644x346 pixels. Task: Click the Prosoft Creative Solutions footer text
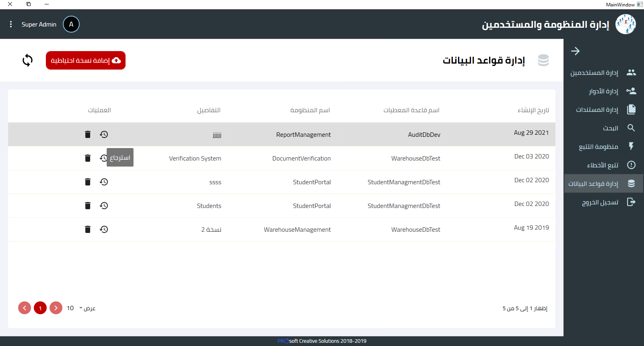[x=322, y=341]
